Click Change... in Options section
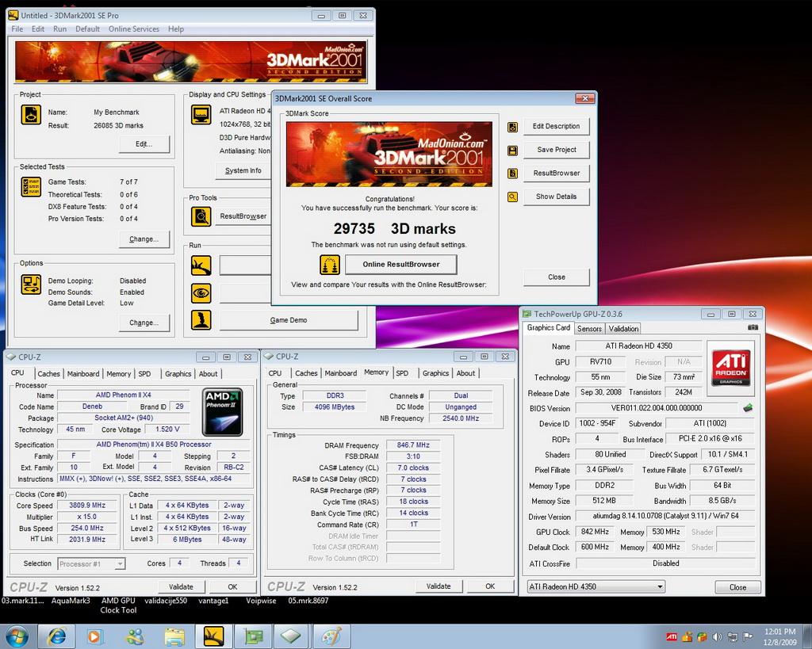This screenshot has width=812, height=649. tap(144, 323)
